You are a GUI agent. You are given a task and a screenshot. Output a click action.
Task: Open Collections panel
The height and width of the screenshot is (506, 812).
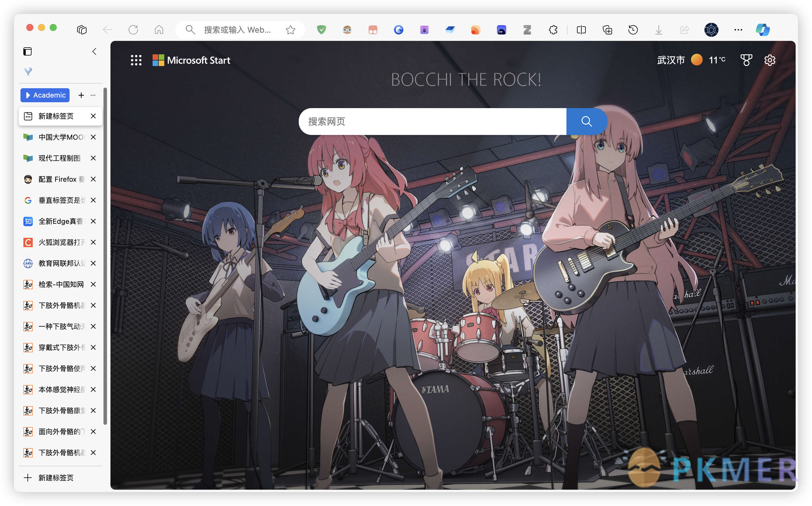pyautogui.click(x=607, y=30)
